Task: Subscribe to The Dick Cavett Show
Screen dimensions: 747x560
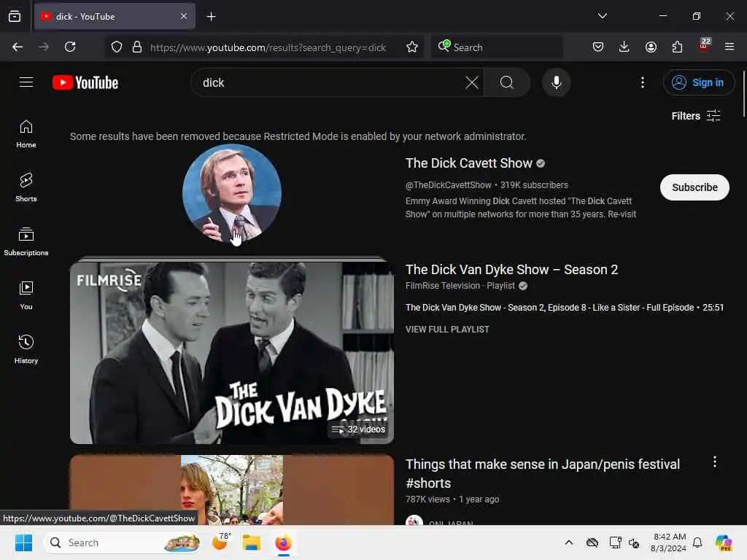Action: tap(694, 187)
